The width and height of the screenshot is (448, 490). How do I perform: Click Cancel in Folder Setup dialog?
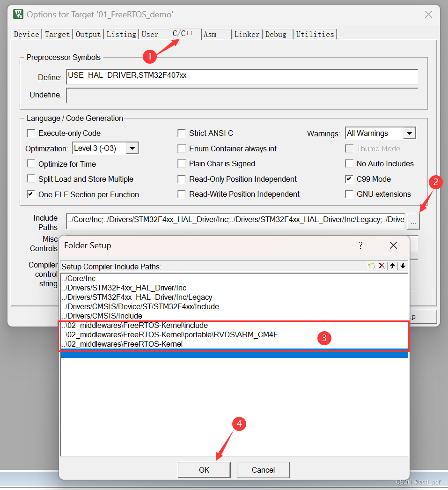263,470
